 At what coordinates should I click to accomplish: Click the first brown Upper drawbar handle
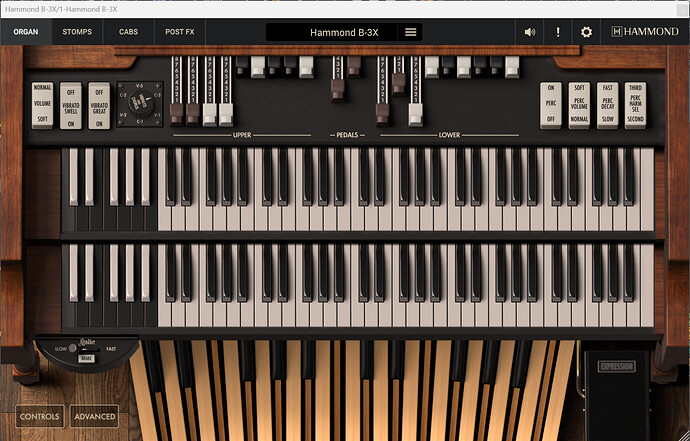(177, 114)
